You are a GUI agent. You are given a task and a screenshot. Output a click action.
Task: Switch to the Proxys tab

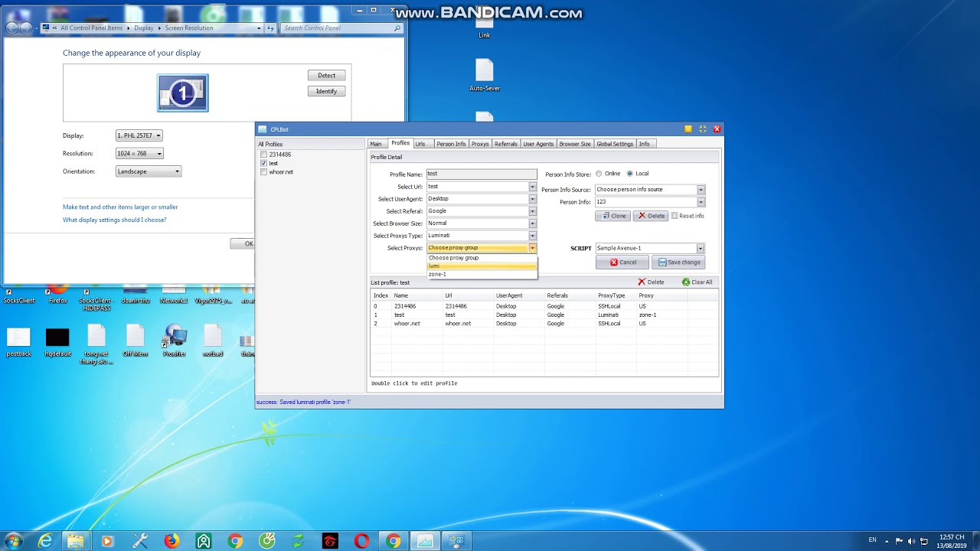click(x=480, y=144)
